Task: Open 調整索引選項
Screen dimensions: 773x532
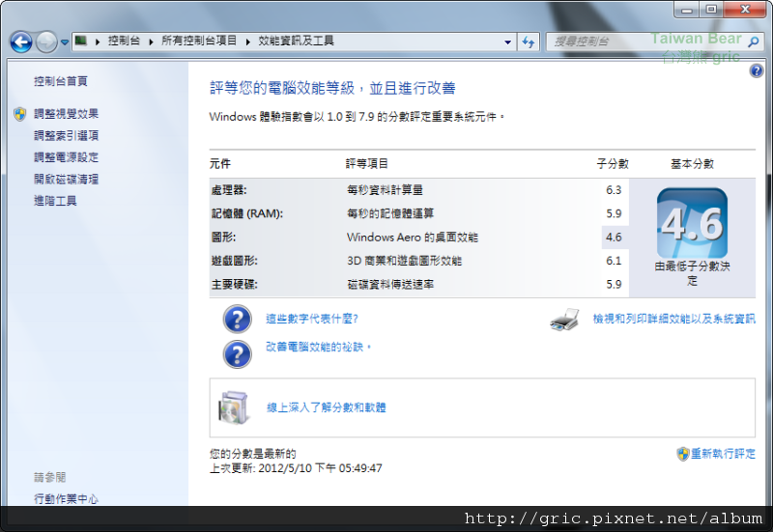Action: coord(66,135)
